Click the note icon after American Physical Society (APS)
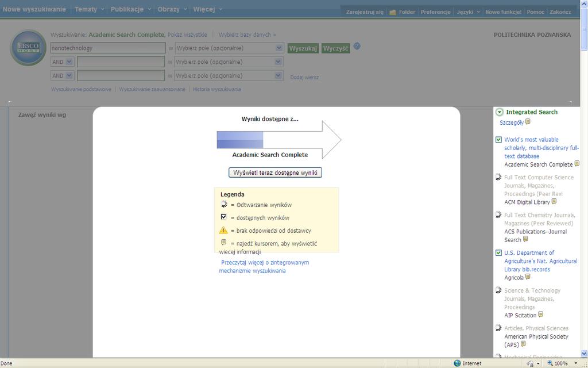The height and width of the screenshot is (368, 588). (x=524, y=344)
